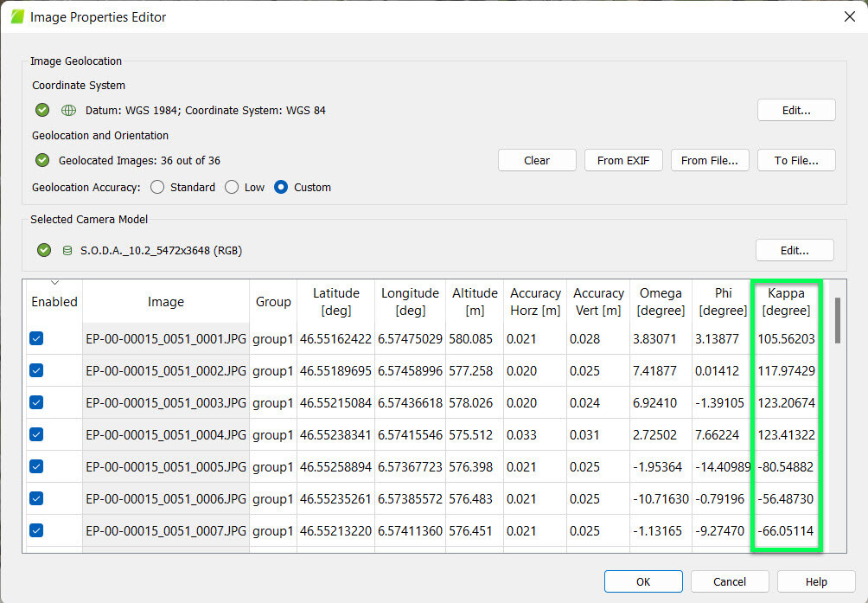Uncheck Enabled for EP-00-00015_0051_0007.JPG
This screenshot has height=603, width=868.
coord(35,530)
